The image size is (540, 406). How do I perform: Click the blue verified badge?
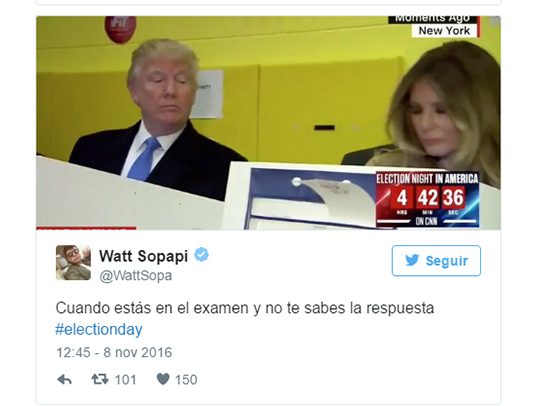pos(201,255)
